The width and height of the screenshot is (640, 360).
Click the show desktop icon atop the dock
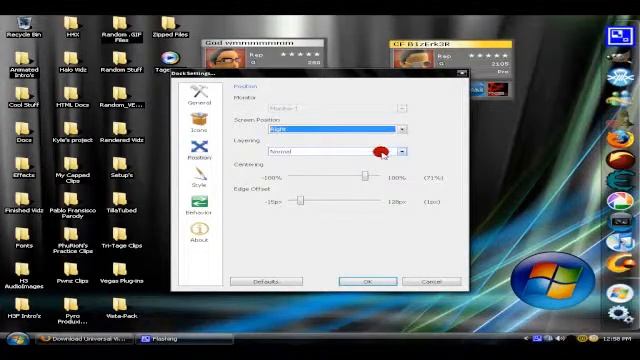(x=620, y=36)
